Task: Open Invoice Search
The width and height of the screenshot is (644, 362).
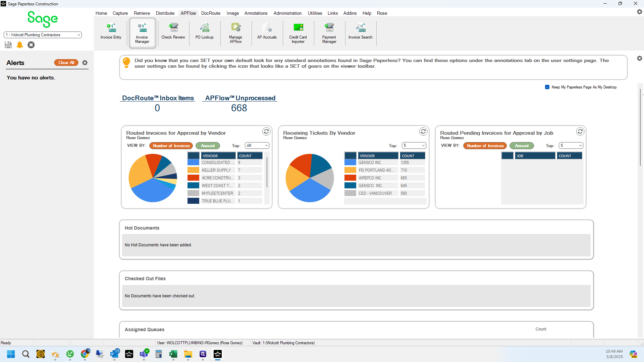Action: pyautogui.click(x=361, y=32)
